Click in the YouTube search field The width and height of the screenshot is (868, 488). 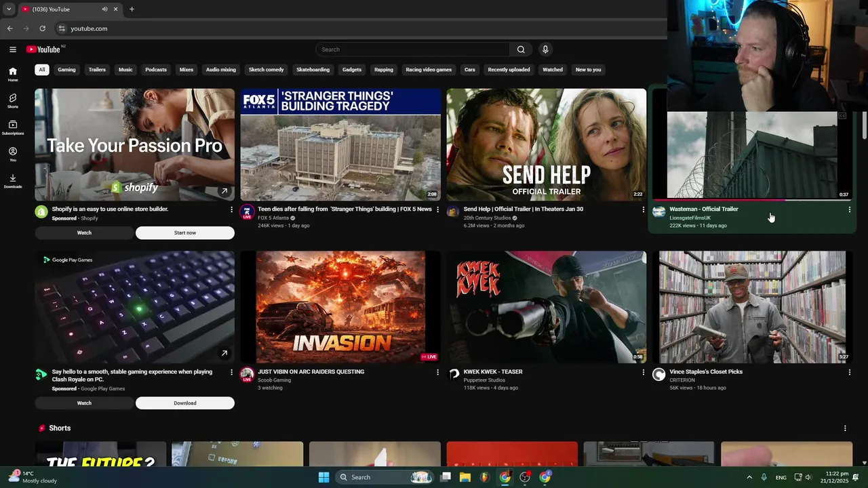(x=412, y=49)
